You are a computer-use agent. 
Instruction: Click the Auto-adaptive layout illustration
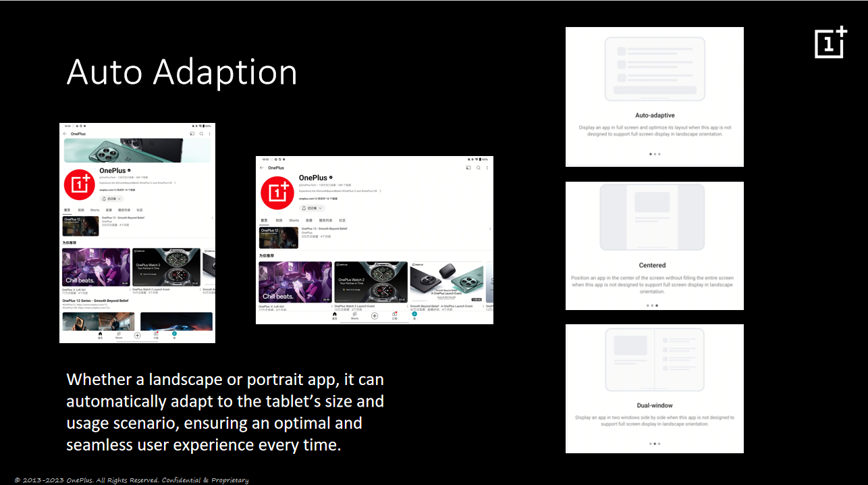click(x=655, y=69)
